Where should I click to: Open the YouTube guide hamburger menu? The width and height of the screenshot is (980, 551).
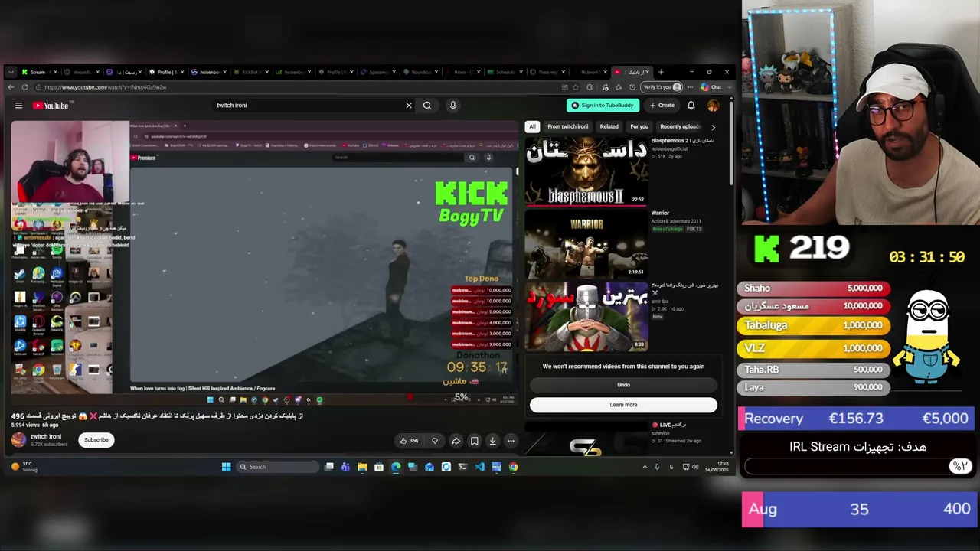[x=18, y=106]
